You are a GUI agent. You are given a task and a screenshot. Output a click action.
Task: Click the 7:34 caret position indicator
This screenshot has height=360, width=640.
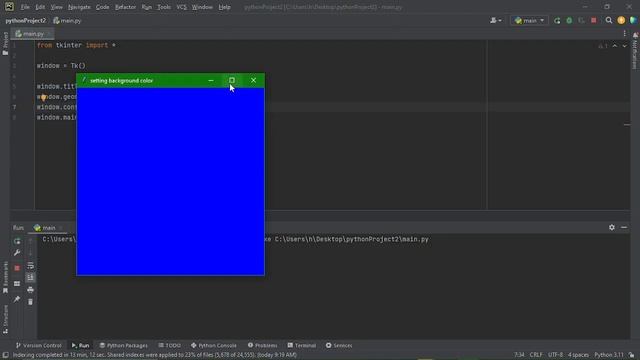point(519,355)
